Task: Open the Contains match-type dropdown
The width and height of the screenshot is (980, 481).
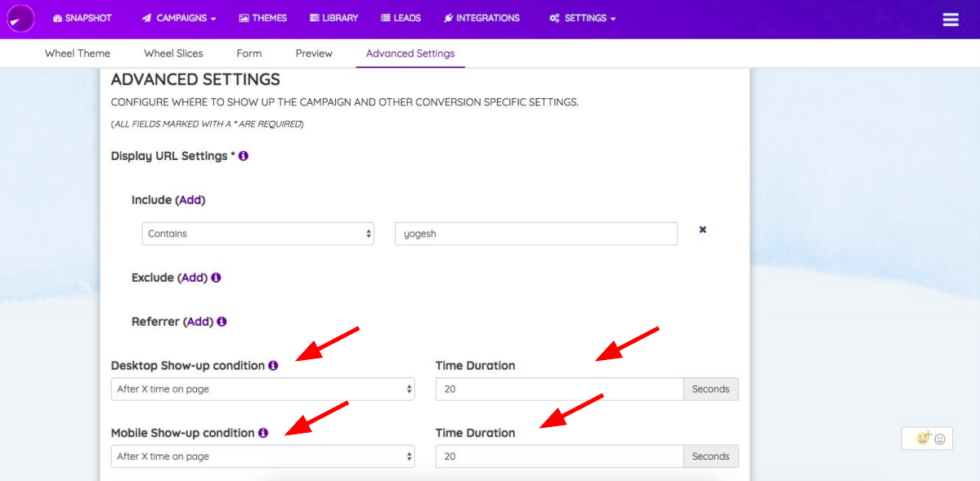Action: [x=258, y=234]
